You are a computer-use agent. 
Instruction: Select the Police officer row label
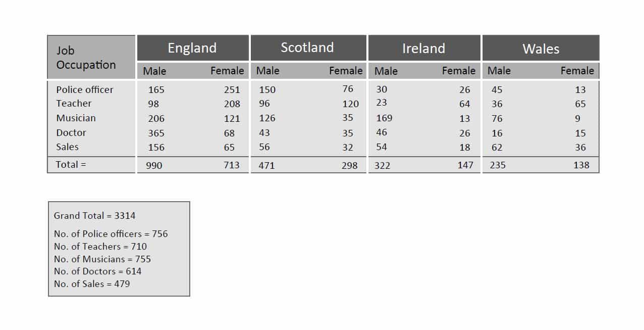[x=85, y=89]
